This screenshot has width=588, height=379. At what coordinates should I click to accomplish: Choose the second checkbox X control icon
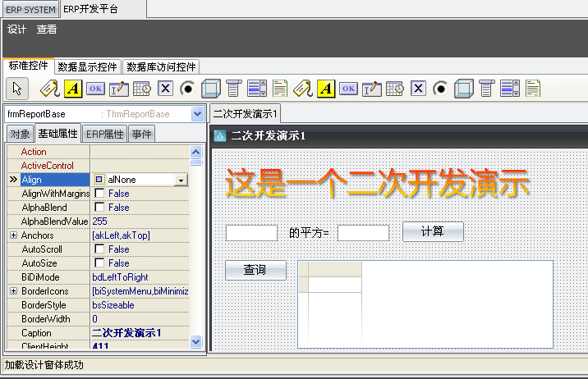click(418, 89)
